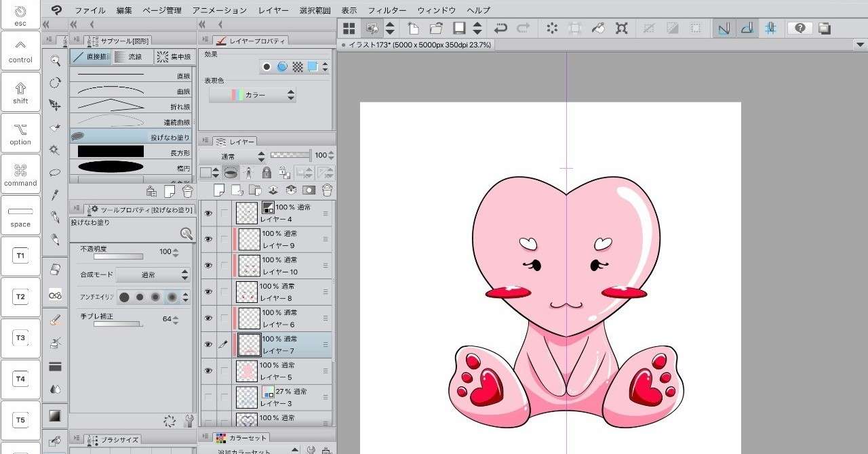The image size is (868, 454).
Task: Click the open file folder icon
Action: [x=436, y=28]
